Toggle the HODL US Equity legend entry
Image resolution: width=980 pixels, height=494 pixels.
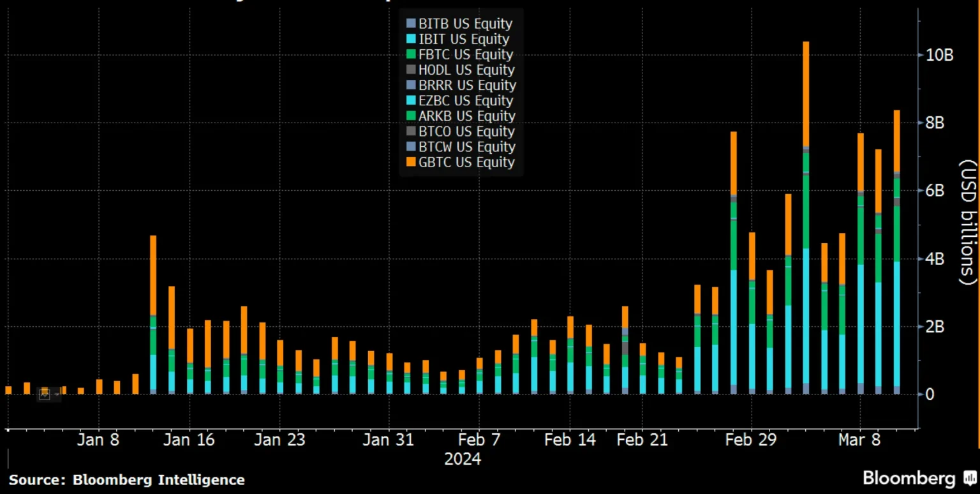tap(466, 70)
